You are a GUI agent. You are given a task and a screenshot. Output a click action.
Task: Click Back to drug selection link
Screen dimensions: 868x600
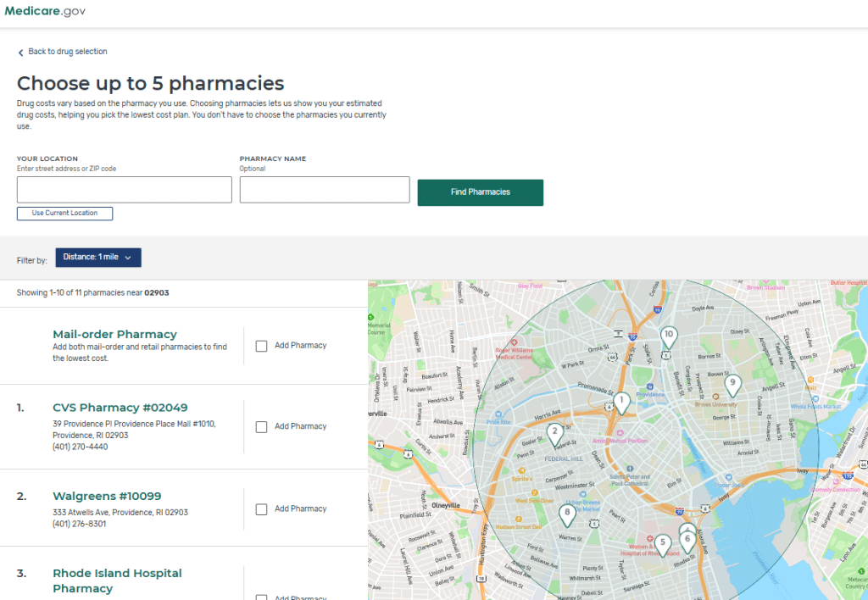(68, 52)
